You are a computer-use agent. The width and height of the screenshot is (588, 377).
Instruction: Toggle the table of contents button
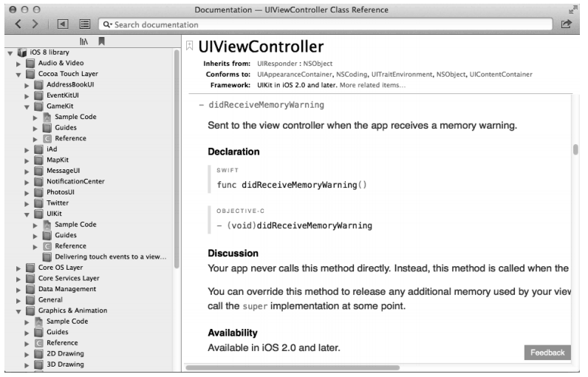[84, 25]
